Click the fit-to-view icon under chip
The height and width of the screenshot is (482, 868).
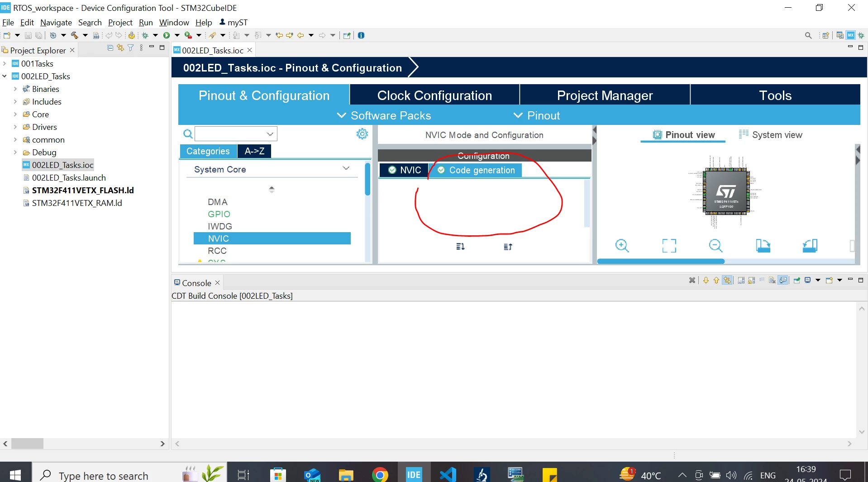[669, 246]
